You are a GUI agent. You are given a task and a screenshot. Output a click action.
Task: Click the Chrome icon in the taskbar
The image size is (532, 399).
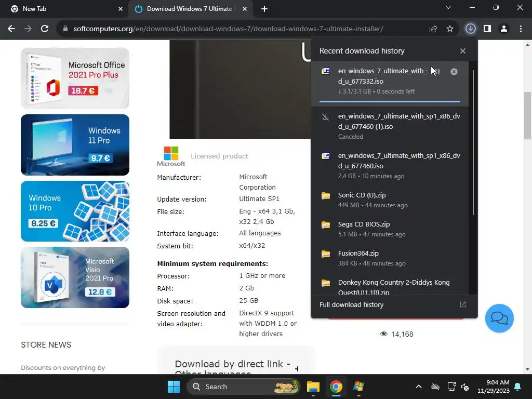(336, 387)
